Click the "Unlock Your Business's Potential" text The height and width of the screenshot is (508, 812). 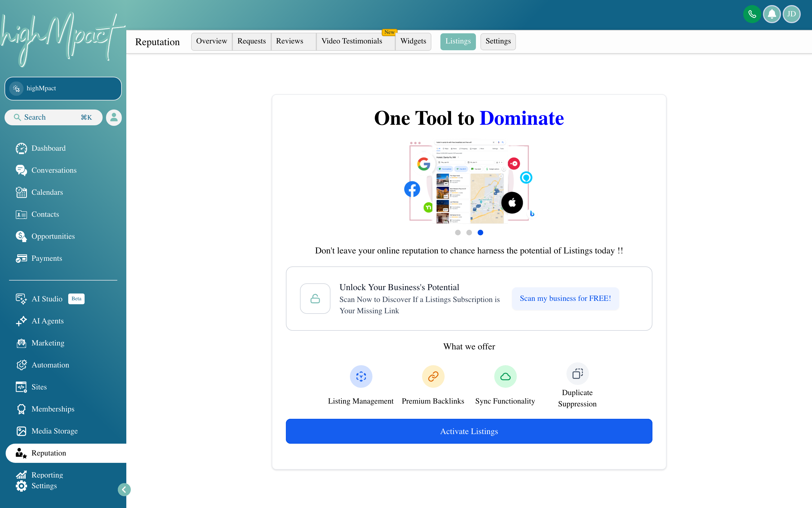[x=399, y=287]
